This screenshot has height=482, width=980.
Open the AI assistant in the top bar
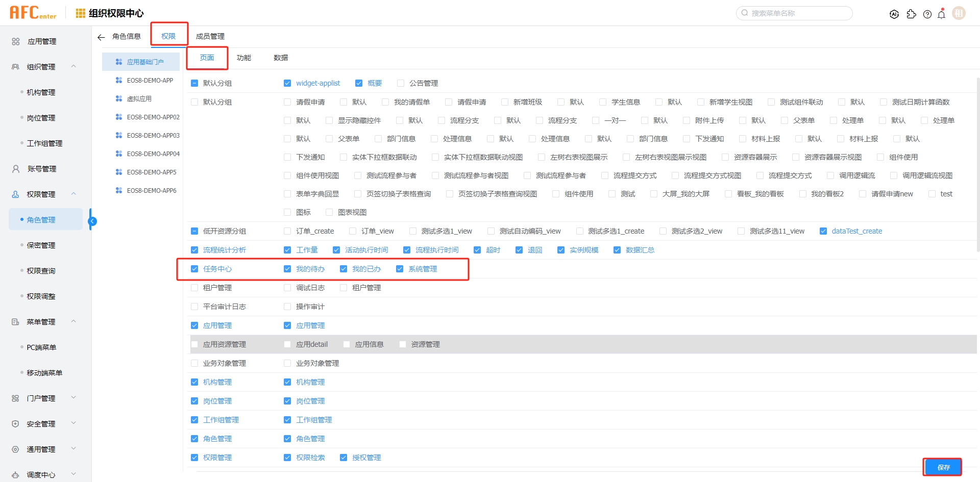894,14
